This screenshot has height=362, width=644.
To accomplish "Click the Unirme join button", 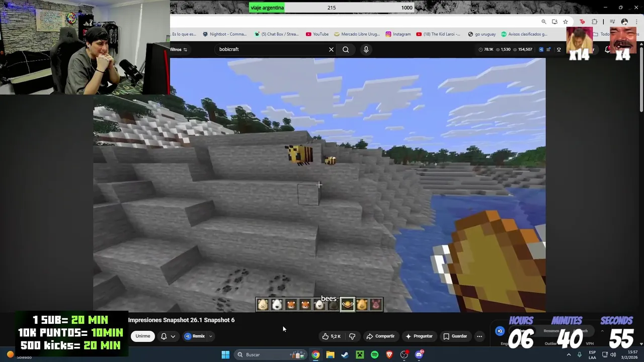I will click(143, 336).
